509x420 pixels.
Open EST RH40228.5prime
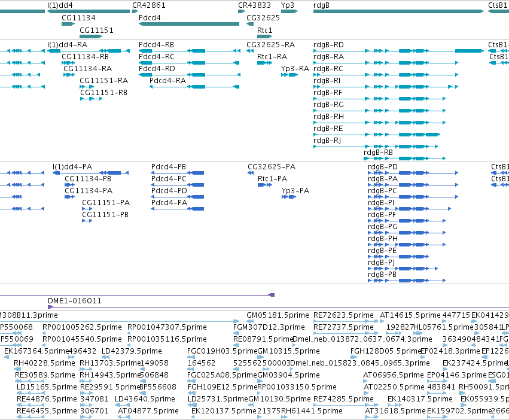[x=44, y=363]
